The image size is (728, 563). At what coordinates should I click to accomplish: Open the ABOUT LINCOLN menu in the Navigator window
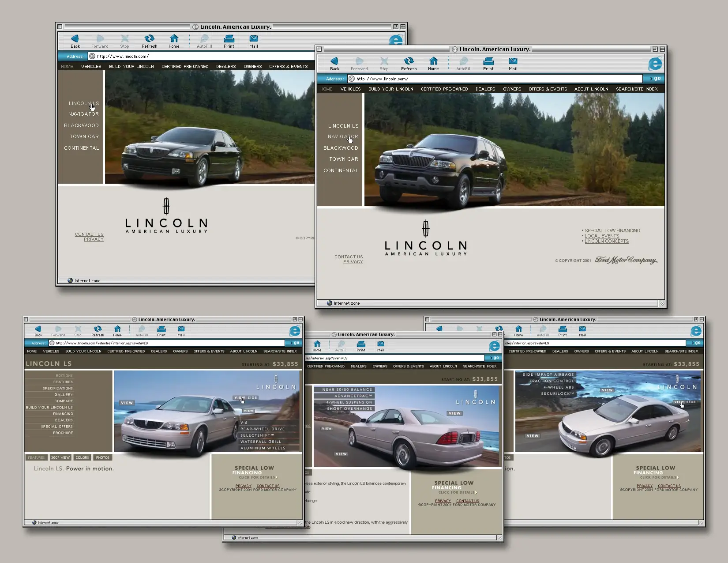pyautogui.click(x=591, y=89)
